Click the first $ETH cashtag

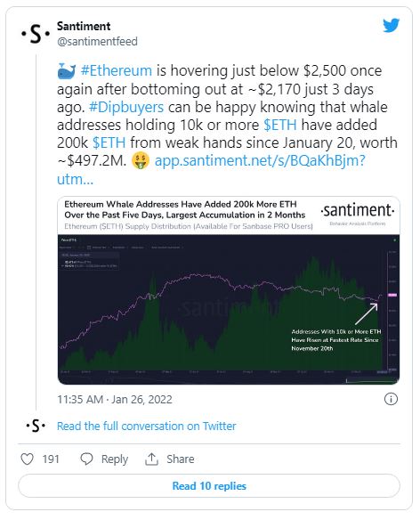(280, 125)
